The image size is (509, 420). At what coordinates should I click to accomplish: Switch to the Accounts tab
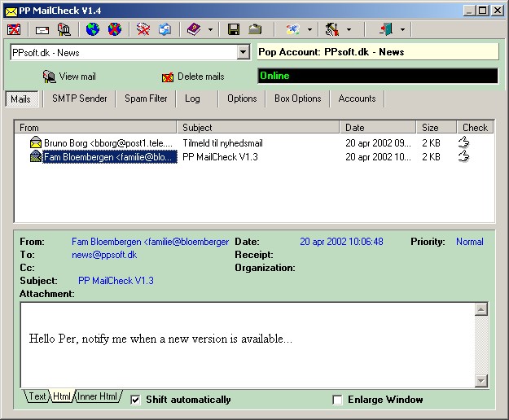[x=357, y=98]
